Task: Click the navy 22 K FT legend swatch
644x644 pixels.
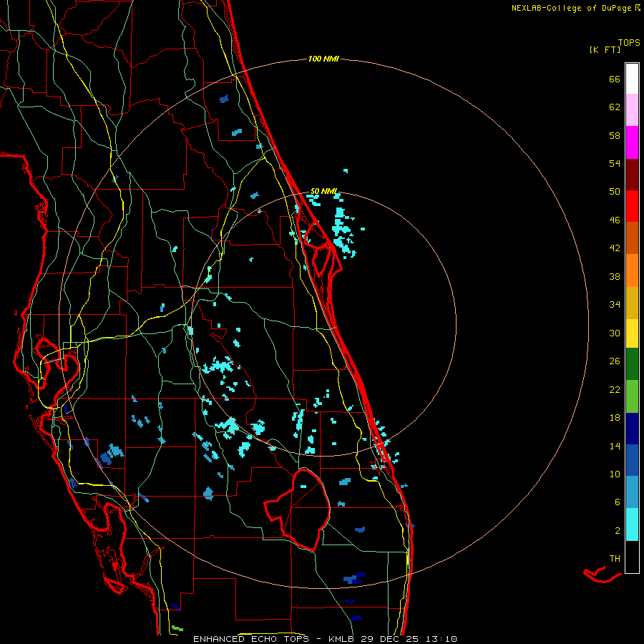Action: (x=632, y=429)
